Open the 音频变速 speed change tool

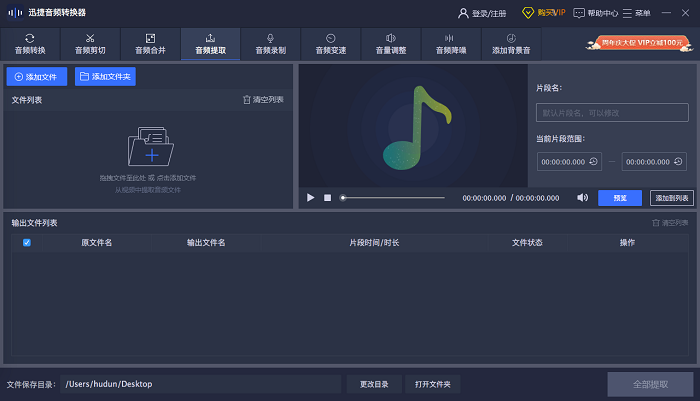[x=330, y=43]
